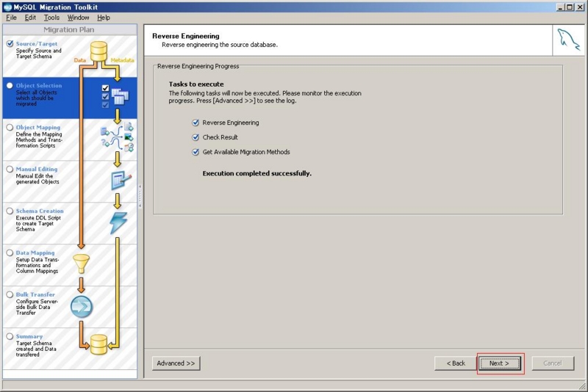Click the Source/Target completed step indicator
The width and height of the screenshot is (588, 392).
pos(10,44)
